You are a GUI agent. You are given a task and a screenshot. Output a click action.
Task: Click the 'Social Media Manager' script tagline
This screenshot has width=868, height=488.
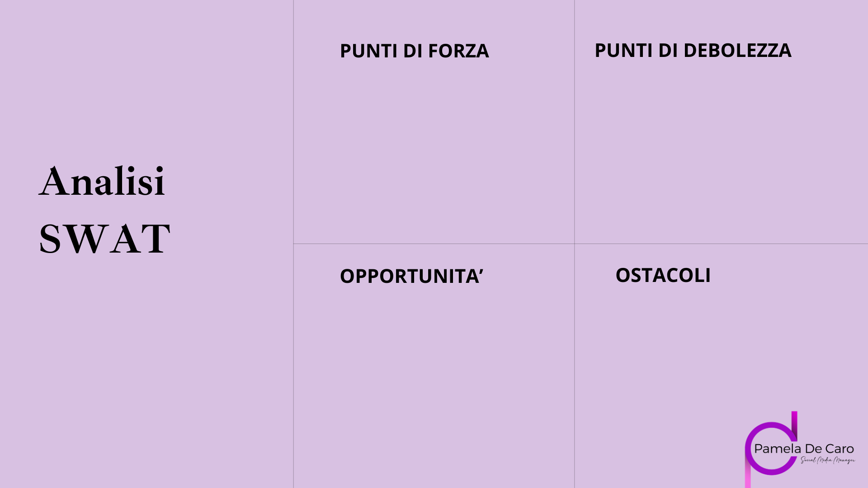pos(828,460)
